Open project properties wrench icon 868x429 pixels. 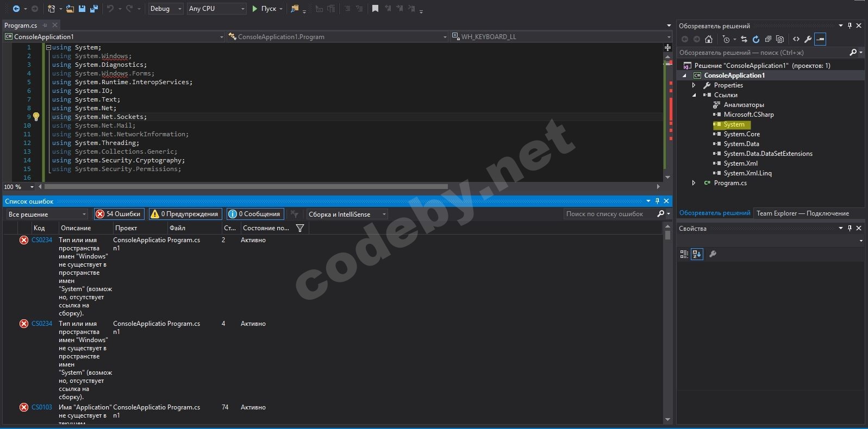pyautogui.click(x=808, y=39)
